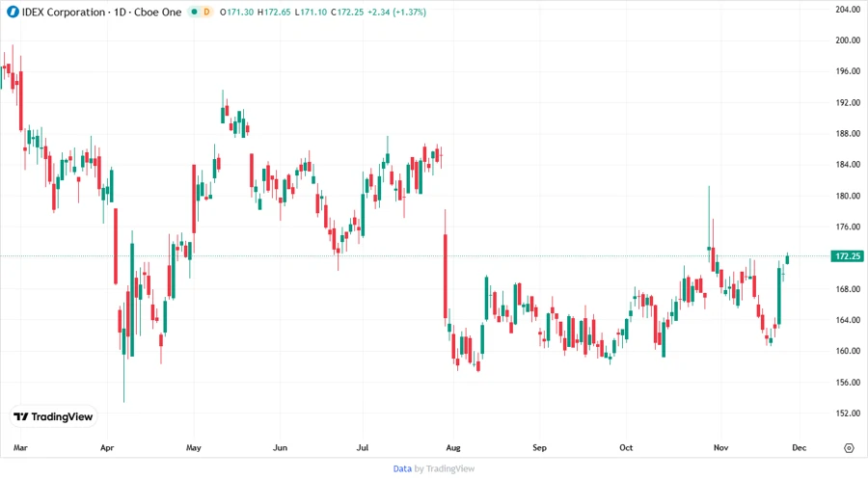
Task: Click the 168.00 price axis label
Action: click(x=848, y=289)
